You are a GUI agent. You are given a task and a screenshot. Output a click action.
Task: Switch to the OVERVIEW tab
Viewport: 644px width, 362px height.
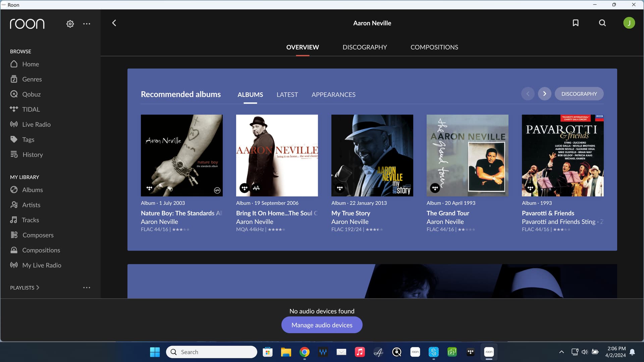[x=303, y=47]
